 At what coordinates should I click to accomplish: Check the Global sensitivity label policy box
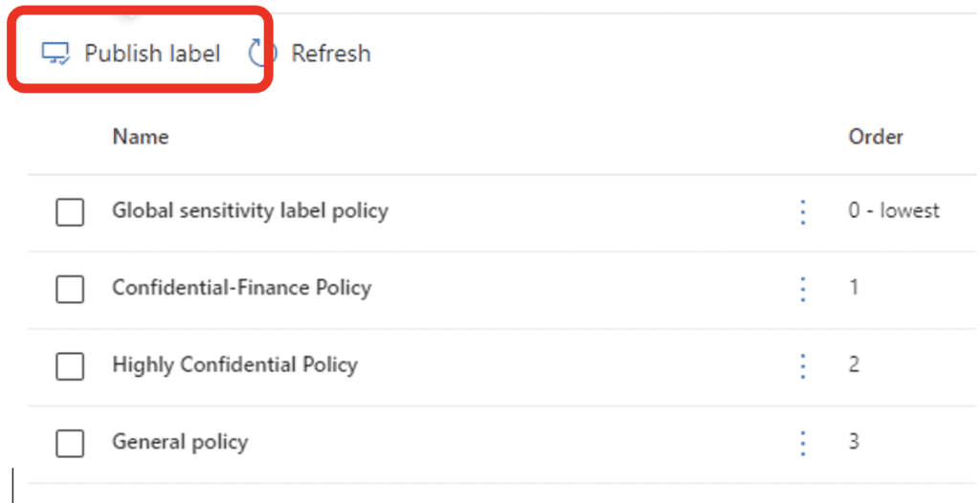click(x=70, y=212)
